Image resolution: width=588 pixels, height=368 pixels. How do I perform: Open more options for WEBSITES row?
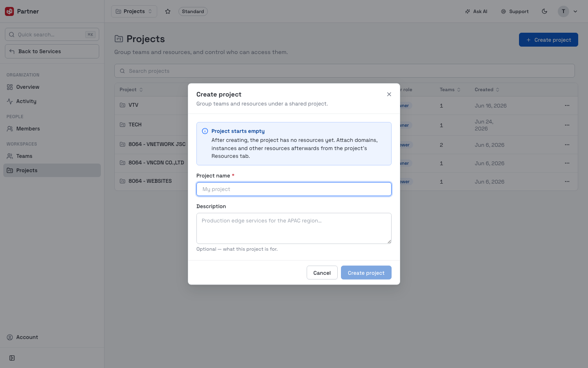click(x=567, y=182)
